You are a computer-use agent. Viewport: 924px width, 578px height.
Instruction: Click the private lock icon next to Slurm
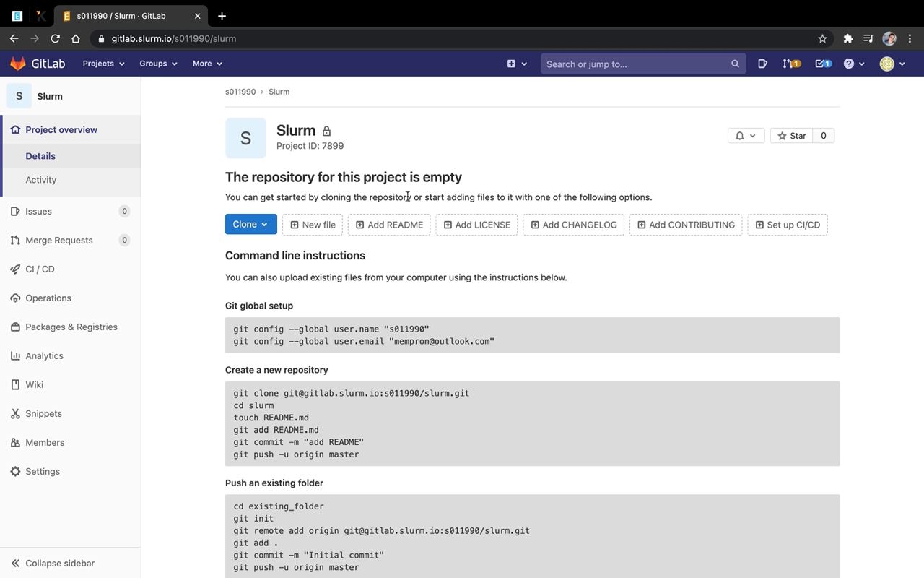coord(326,131)
